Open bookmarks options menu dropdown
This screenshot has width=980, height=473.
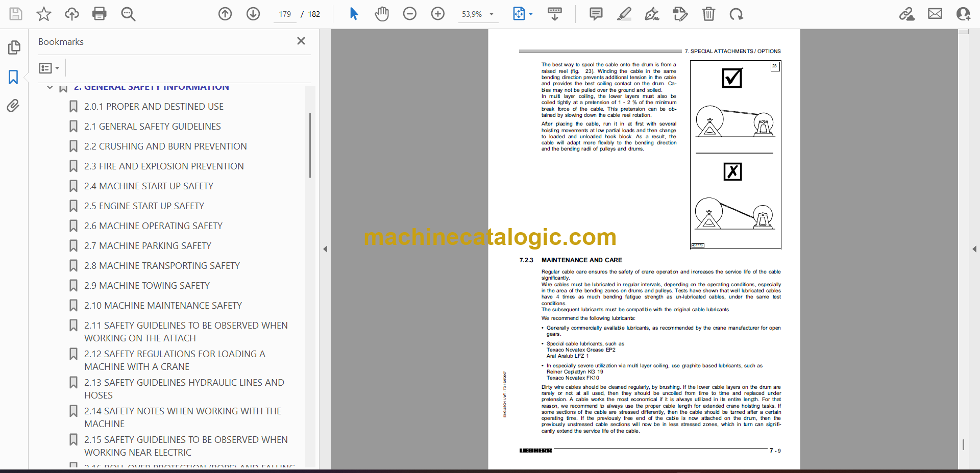49,68
